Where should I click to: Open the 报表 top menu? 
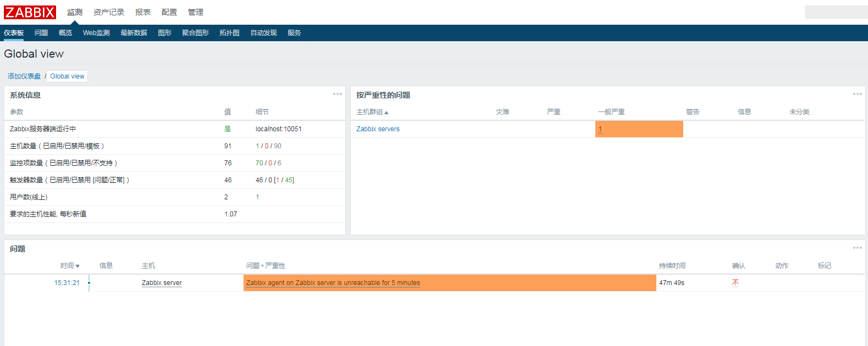[x=143, y=12]
